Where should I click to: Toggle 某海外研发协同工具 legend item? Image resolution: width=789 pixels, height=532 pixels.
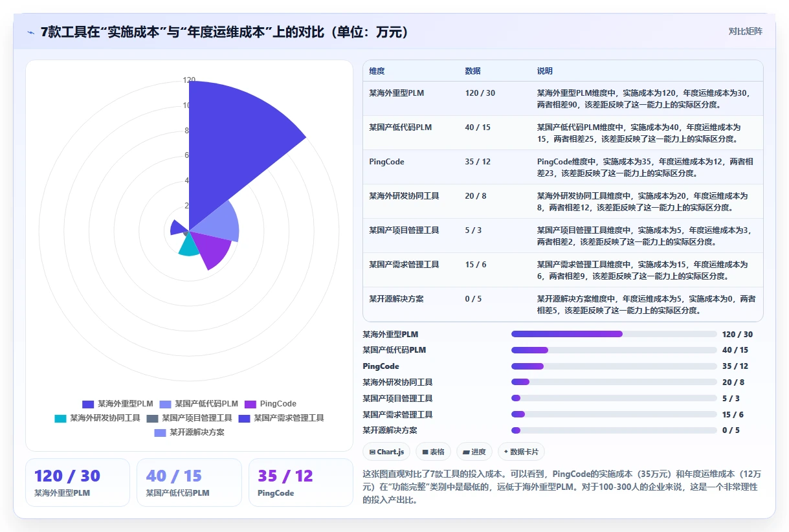point(97,418)
